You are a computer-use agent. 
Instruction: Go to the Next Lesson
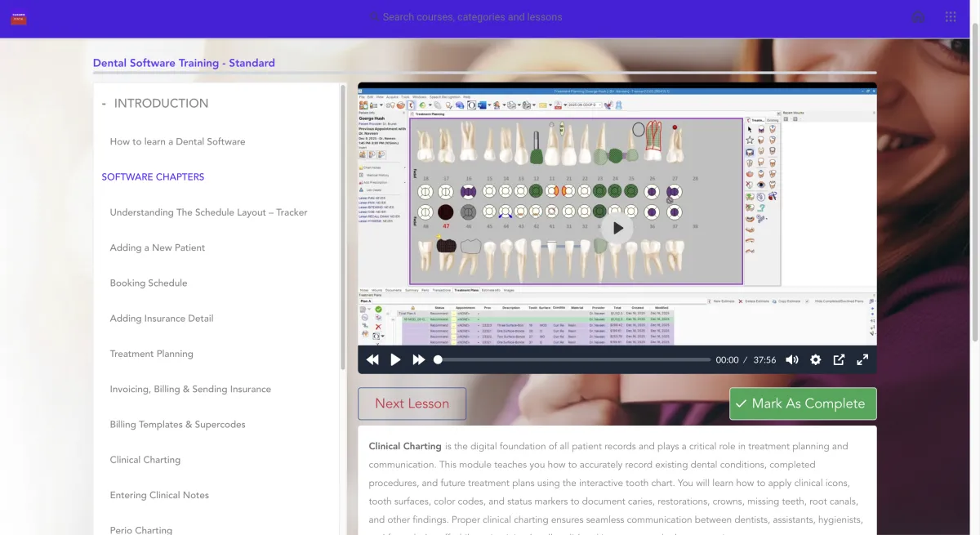pos(412,403)
